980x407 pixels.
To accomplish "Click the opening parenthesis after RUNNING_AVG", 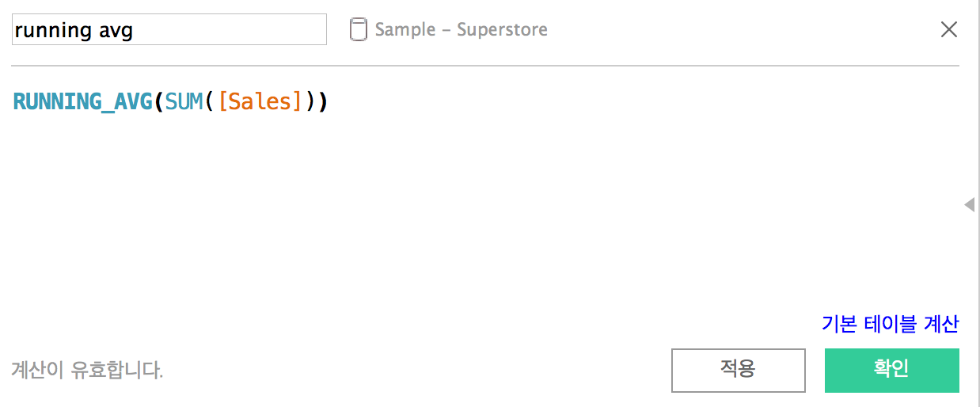I will [158, 102].
